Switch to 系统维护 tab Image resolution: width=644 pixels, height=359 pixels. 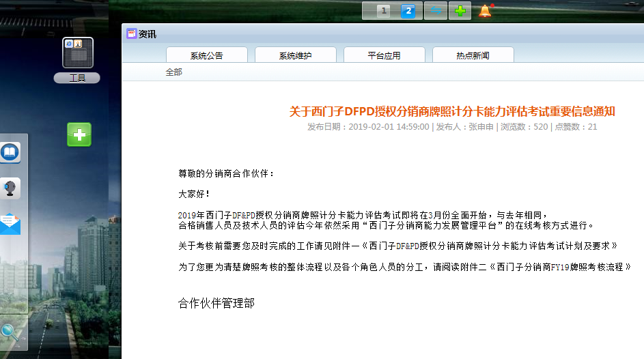pyautogui.click(x=295, y=55)
